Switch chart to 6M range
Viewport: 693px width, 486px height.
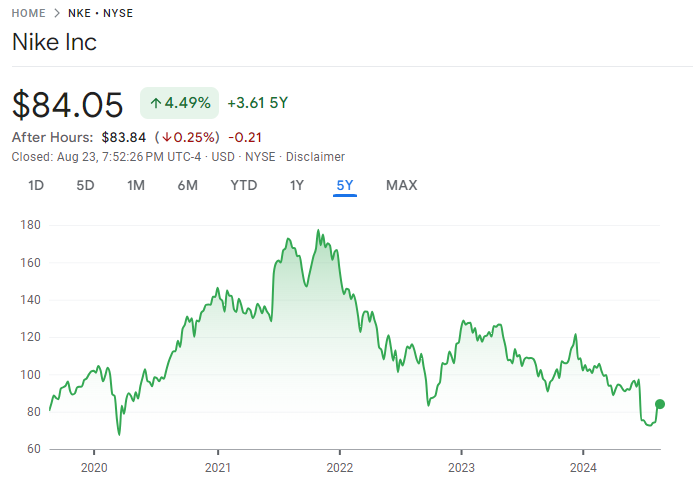click(x=187, y=185)
